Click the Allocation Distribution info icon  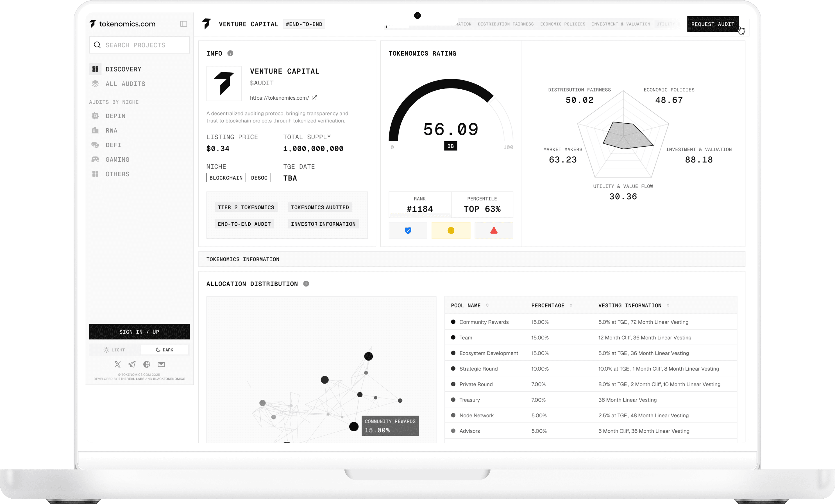click(306, 284)
